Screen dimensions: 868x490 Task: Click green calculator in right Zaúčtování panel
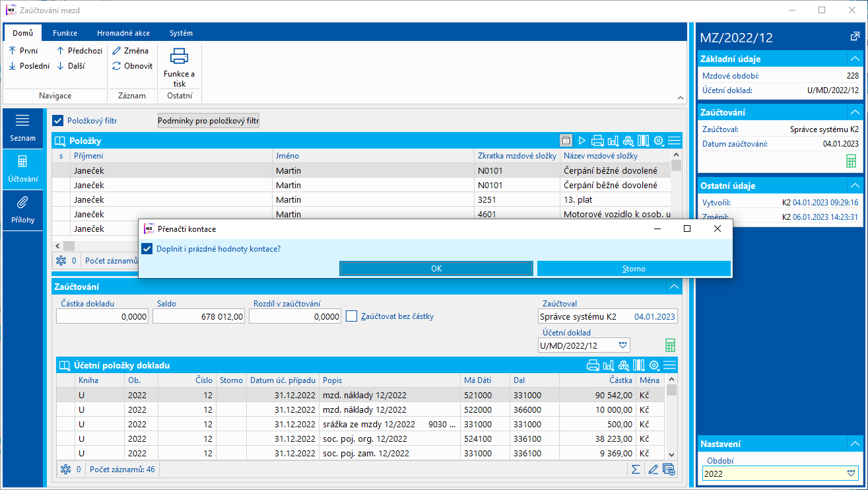(x=851, y=161)
